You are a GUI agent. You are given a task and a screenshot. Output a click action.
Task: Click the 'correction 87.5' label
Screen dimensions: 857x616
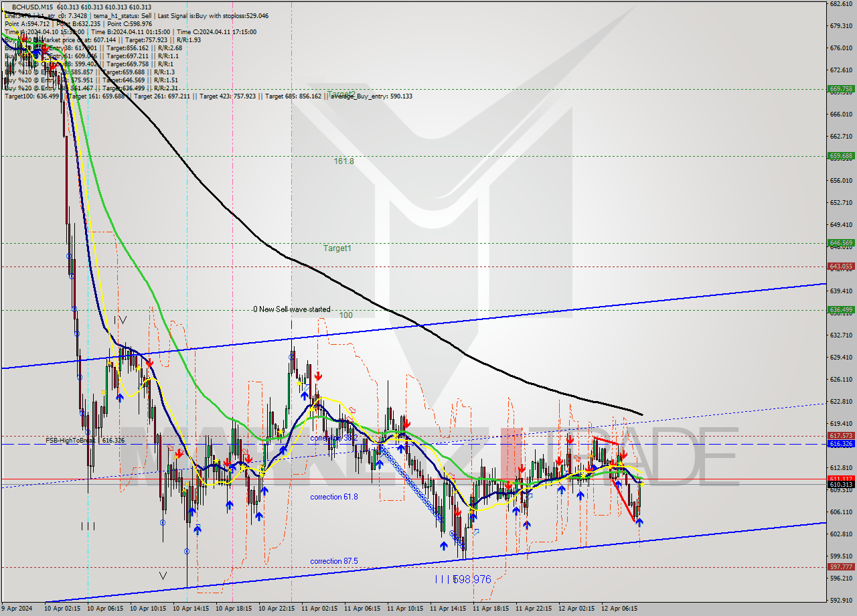333,561
